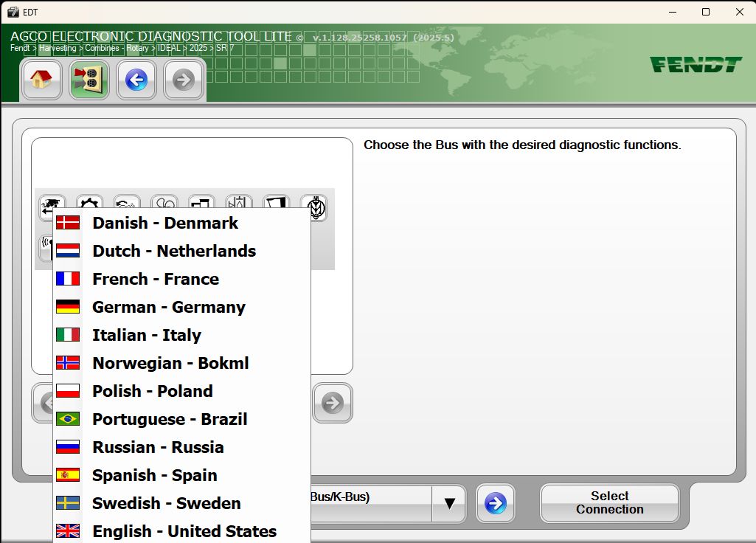Select Norwegian - Bokml entry
This screenshot has width=756, height=543.
(181, 363)
